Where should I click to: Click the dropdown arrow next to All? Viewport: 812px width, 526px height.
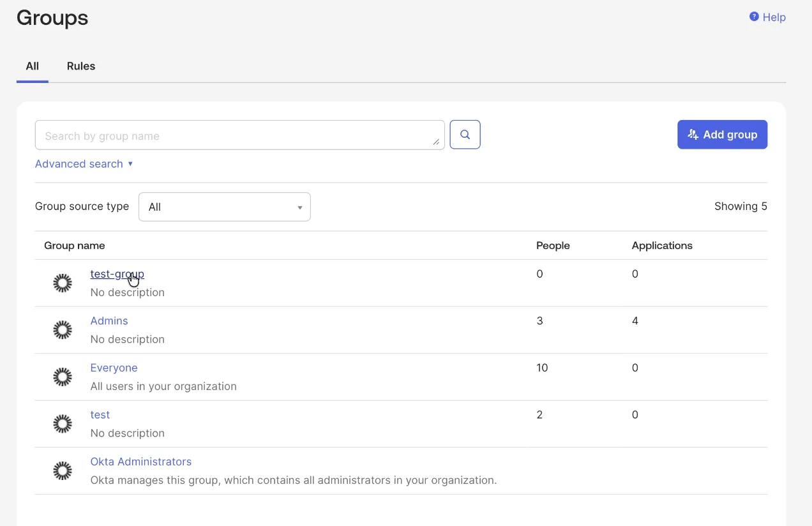(300, 207)
